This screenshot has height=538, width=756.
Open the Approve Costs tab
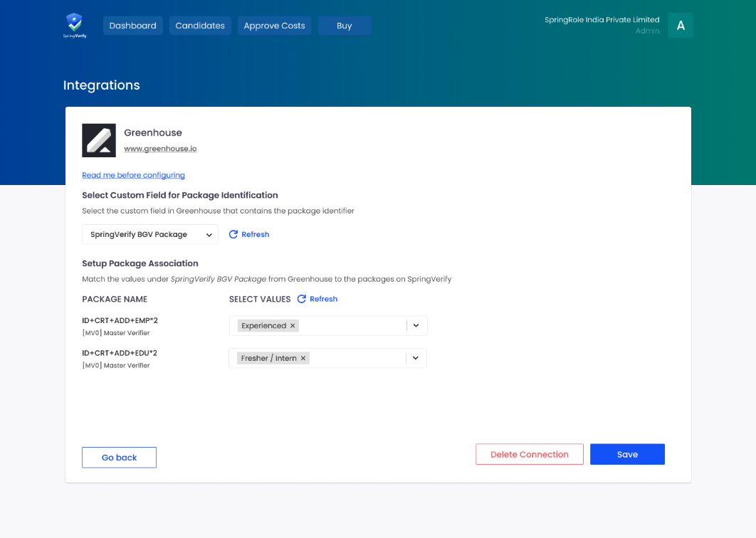pyautogui.click(x=274, y=26)
